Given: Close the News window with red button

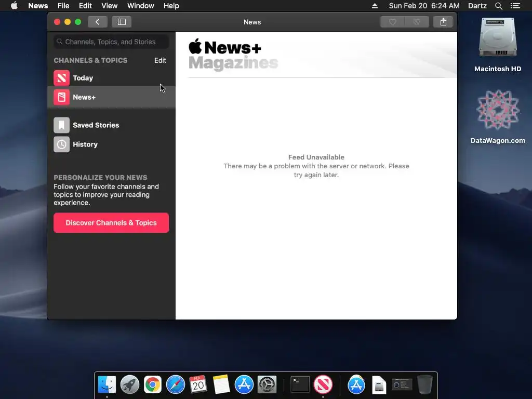Looking at the screenshot, I should (x=57, y=22).
